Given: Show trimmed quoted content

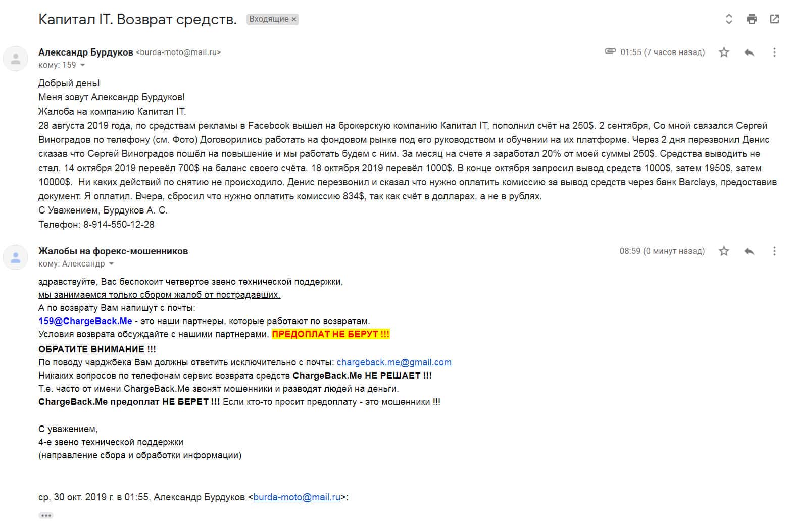Looking at the screenshot, I should point(45,515).
